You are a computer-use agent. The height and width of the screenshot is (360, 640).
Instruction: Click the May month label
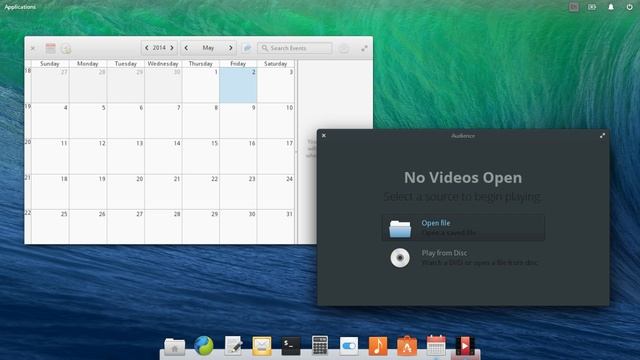click(x=208, y=48)
